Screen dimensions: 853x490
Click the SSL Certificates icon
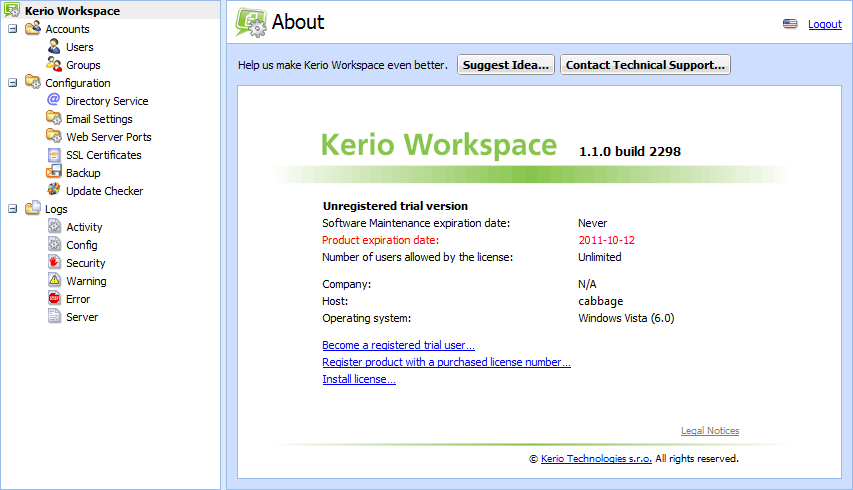54,155
